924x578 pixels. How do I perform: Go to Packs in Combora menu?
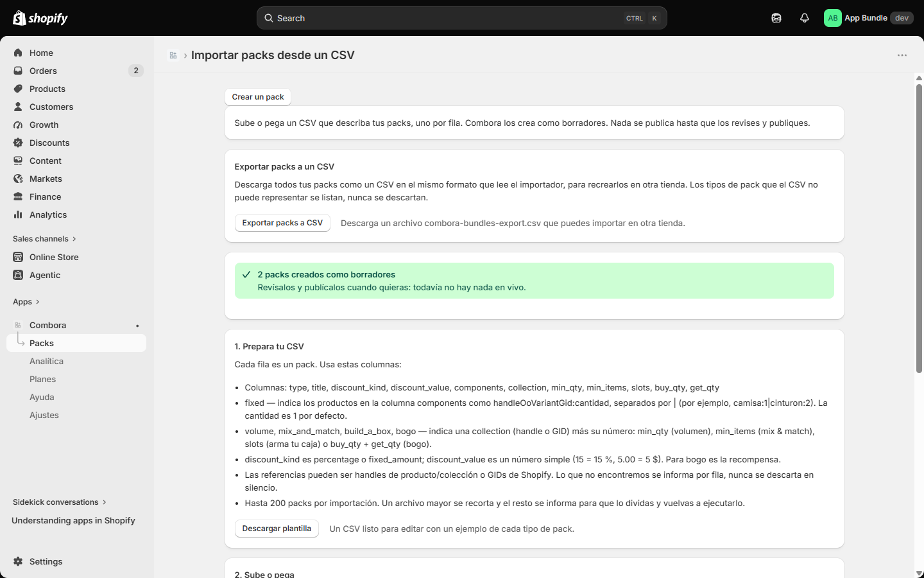click(76, 343)
